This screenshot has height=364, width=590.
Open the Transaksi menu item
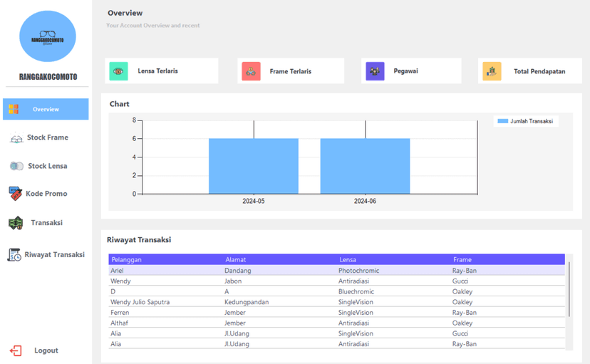tap(46, 223)
